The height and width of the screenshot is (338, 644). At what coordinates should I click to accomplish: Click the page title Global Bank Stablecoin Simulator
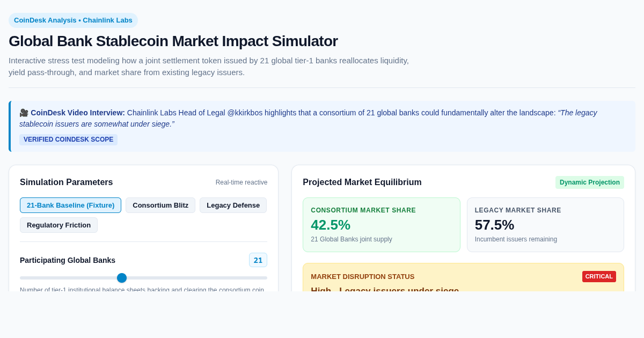point(173,41)
